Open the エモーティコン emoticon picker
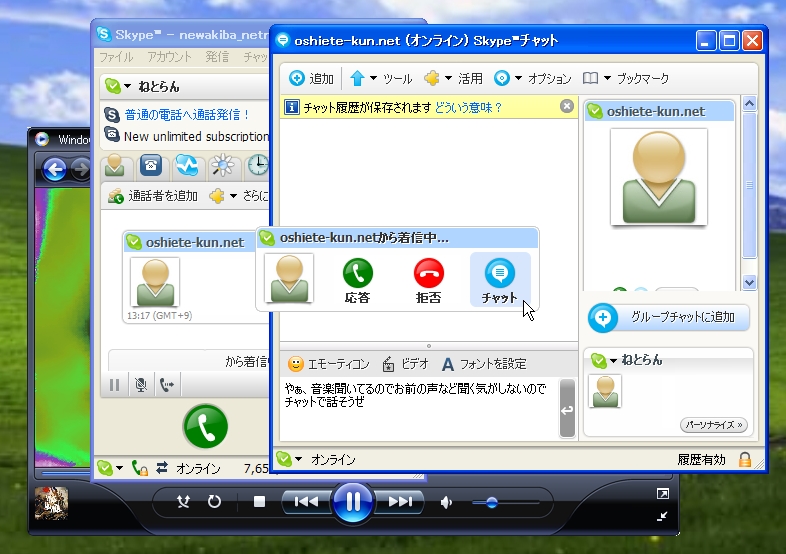Image resolution: width=786 pixels, height=554 pixels. click(x=328, y=364)
